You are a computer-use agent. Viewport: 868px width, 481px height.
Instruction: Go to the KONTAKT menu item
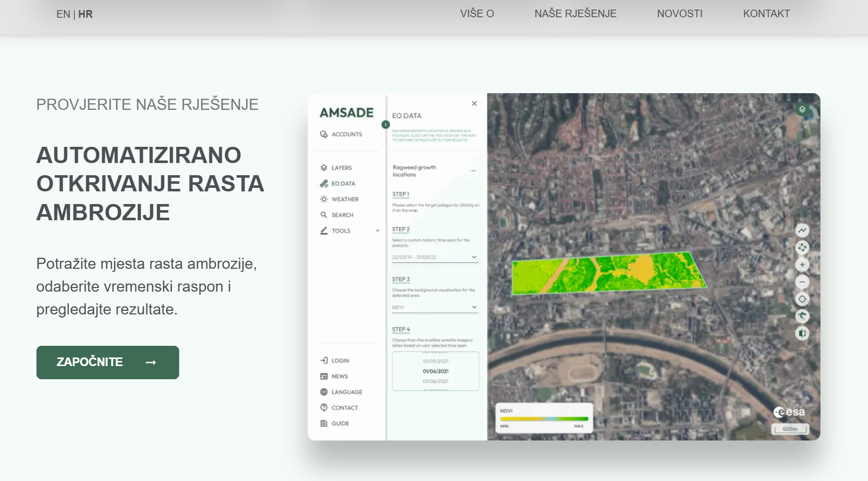766,14
